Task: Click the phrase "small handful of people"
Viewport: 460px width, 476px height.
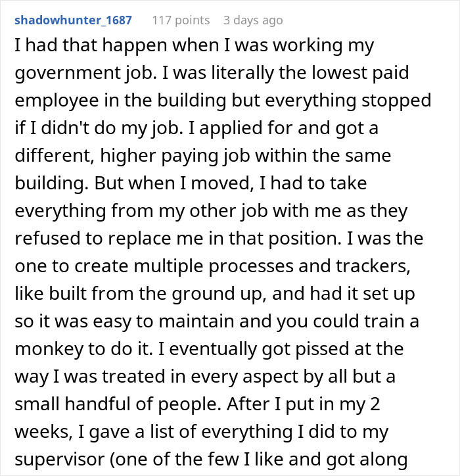Action: pyautogui.click(x=118, y=404)
